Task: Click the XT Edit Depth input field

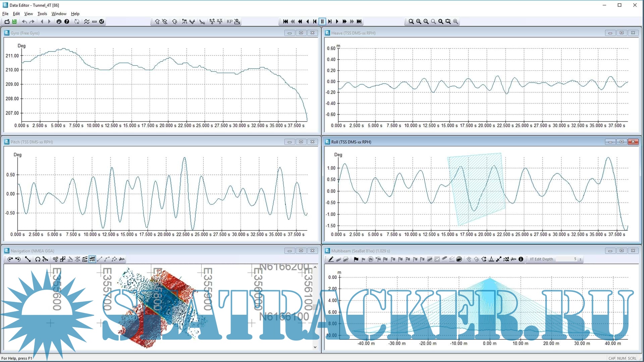Action: (x=567, y=259)
